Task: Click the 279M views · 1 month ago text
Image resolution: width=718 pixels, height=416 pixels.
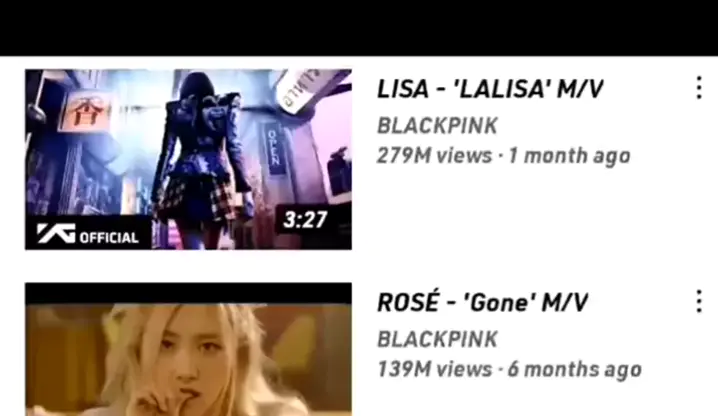Action: click(503, 156)
